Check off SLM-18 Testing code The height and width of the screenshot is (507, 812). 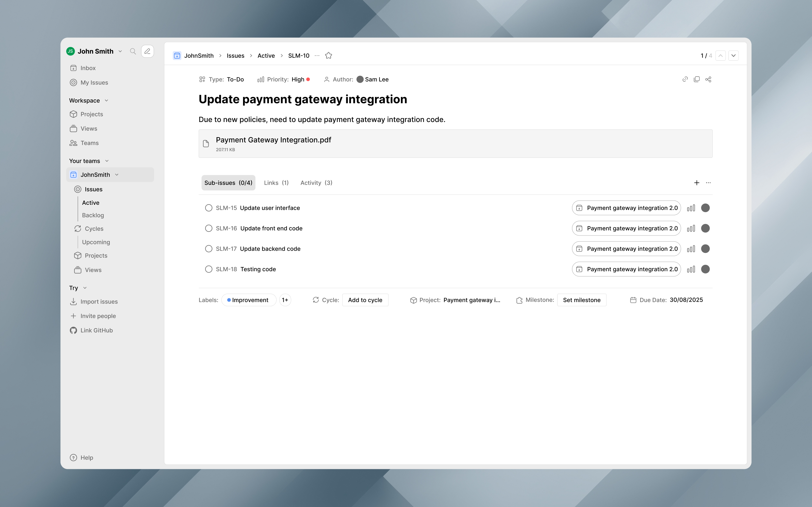[x=209, y=269]
